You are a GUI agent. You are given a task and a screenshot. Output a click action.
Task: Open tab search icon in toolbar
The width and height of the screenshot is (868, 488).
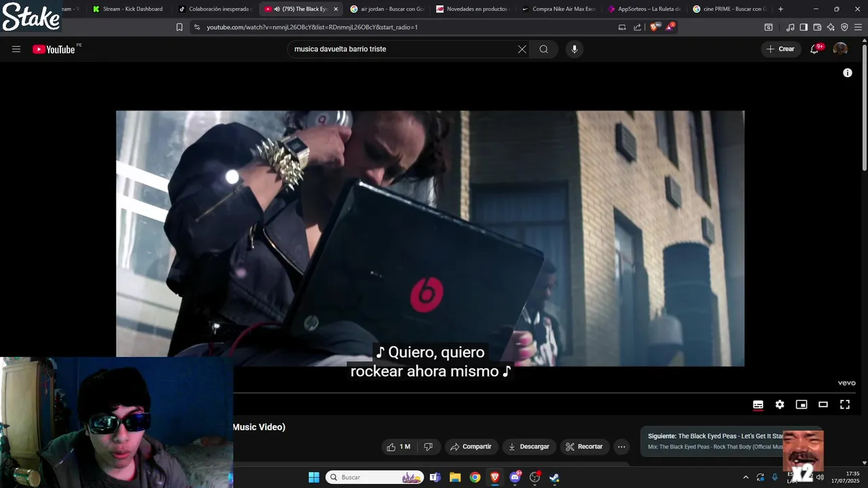click(x=768, y=27)
